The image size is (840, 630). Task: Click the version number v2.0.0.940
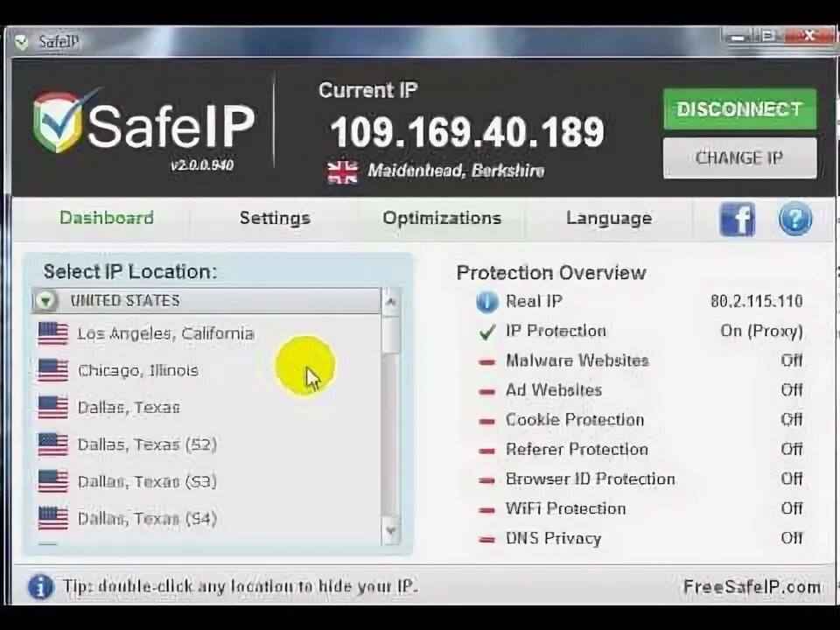(x=202, y=165)
